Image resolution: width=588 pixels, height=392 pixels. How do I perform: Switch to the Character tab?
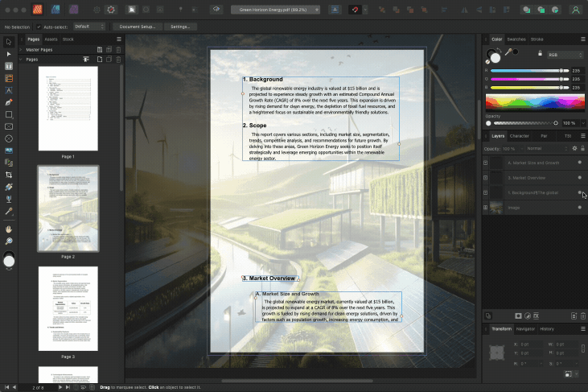[x=520, y=136]
